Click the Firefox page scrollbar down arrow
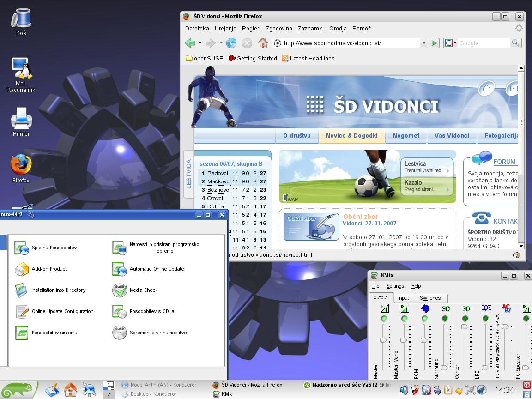The width and height of the screenshot is (532, 399). [521, 246]
